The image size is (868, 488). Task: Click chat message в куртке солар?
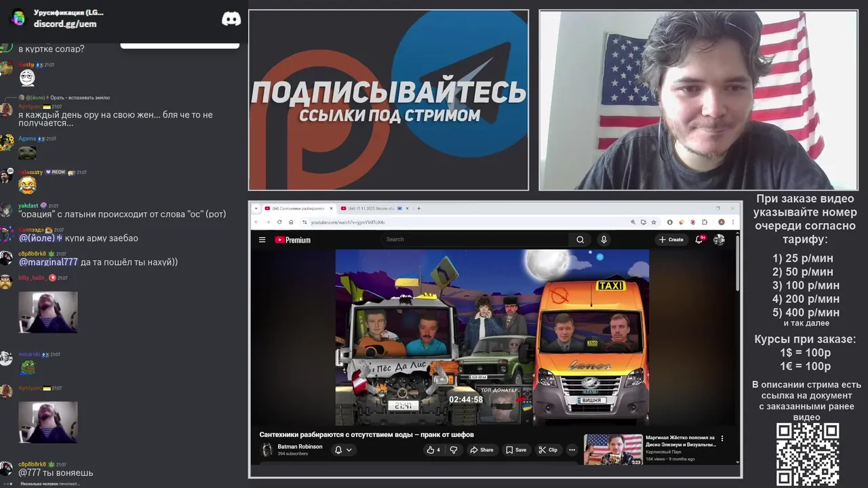coord(52,49)
